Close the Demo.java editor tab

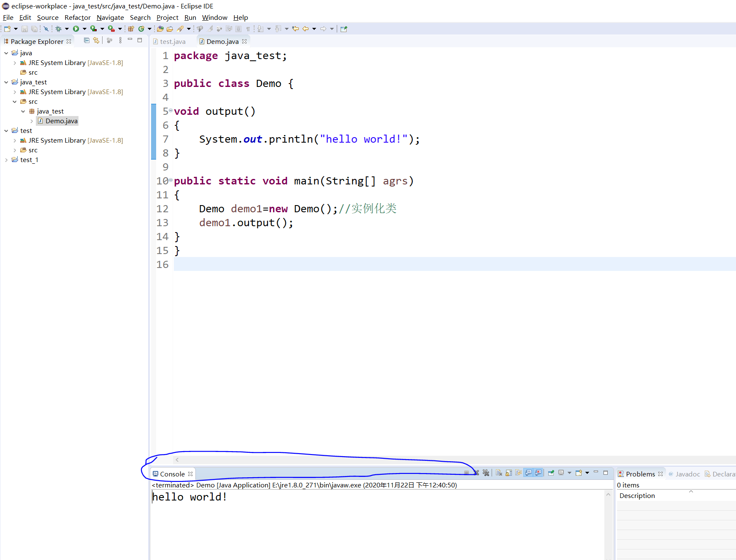(x=244, y=41)
